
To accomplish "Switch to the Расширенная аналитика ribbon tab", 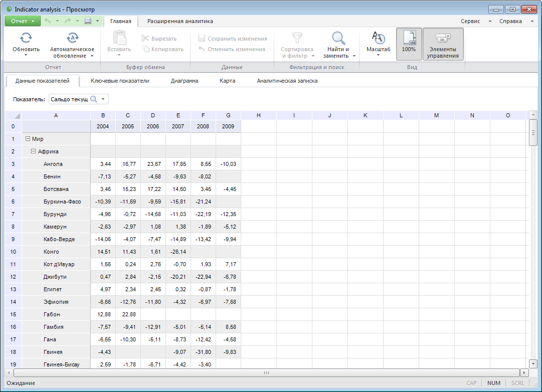I will pos(180,21).
